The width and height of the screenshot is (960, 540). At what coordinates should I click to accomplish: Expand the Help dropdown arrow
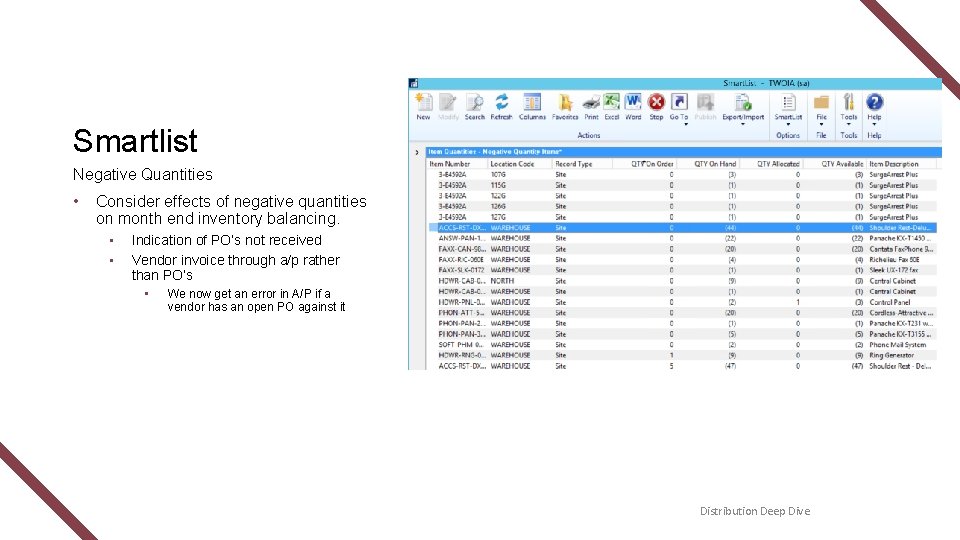pyautogui.click(x=874, y=124)
